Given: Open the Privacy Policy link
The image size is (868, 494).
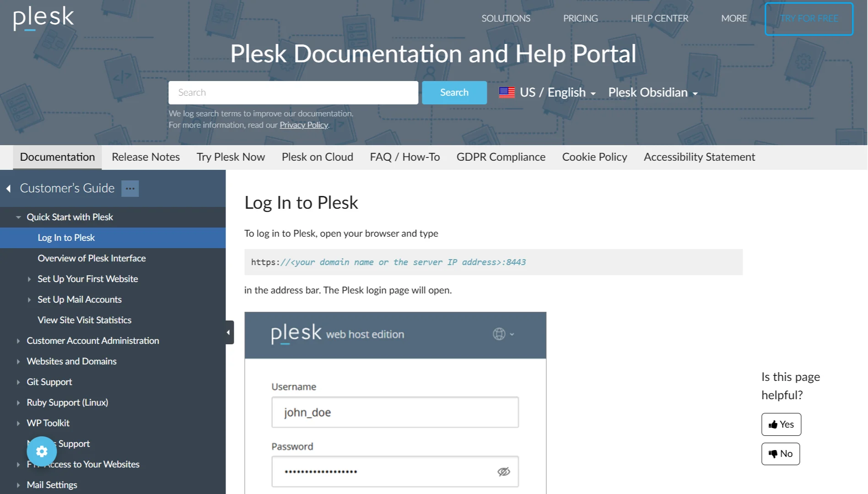Looking at the screenshot, I should (x=304, y=125).
